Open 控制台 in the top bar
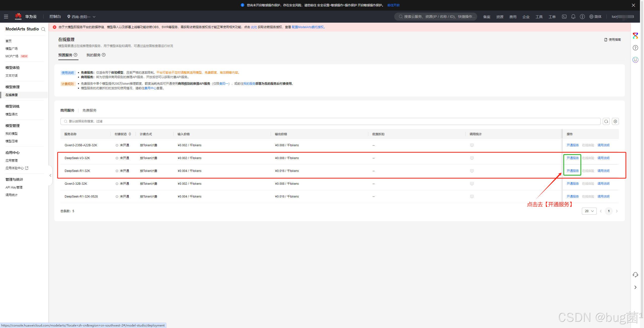 (x=55, y=17)
